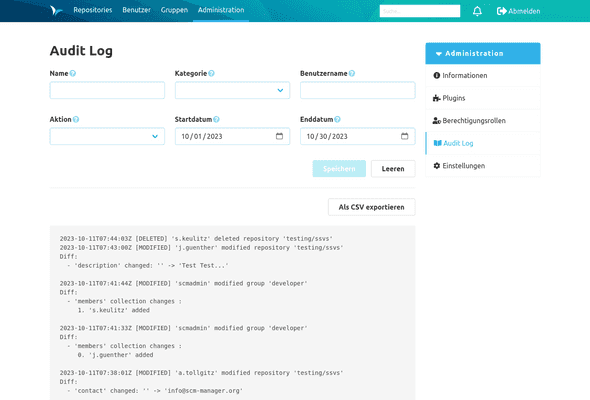
Task: Open the Startdatum calendar picker icon
Action: click(x=279, y=136)
